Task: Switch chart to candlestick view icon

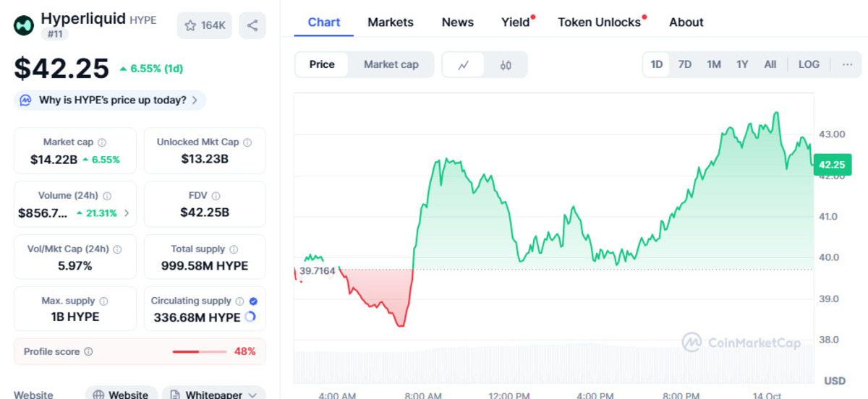Action: pos(506,65)
